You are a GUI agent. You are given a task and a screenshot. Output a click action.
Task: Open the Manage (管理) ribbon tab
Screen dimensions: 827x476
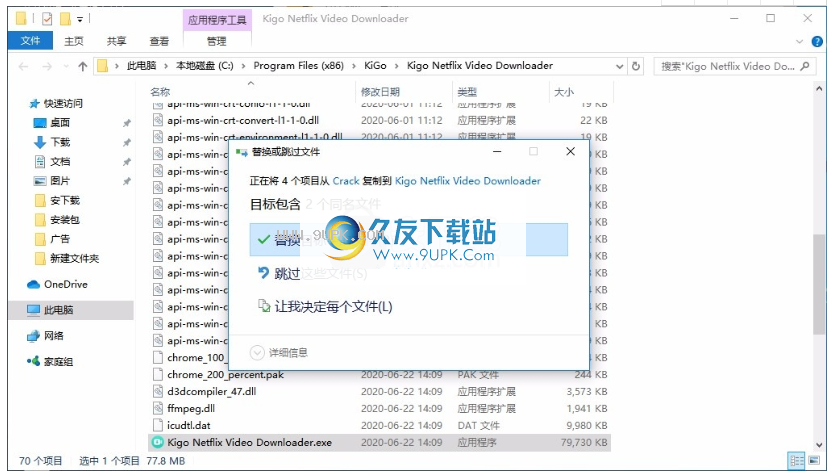tap(217, 41)
